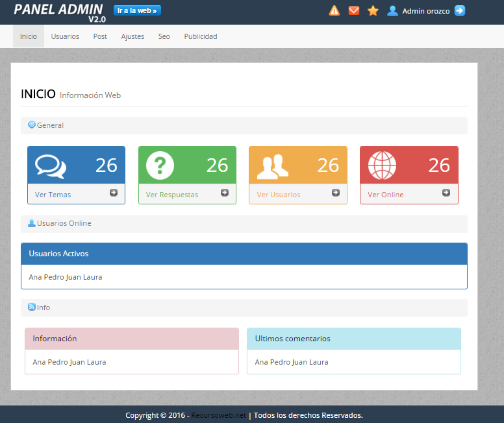Click the arrow icon beside Ver Usuarios
504x423 pixels.
(x=336, y=193)
